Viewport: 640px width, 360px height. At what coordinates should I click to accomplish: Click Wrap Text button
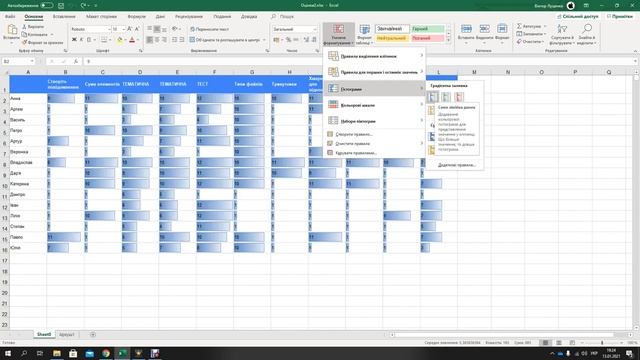point(209,29)
